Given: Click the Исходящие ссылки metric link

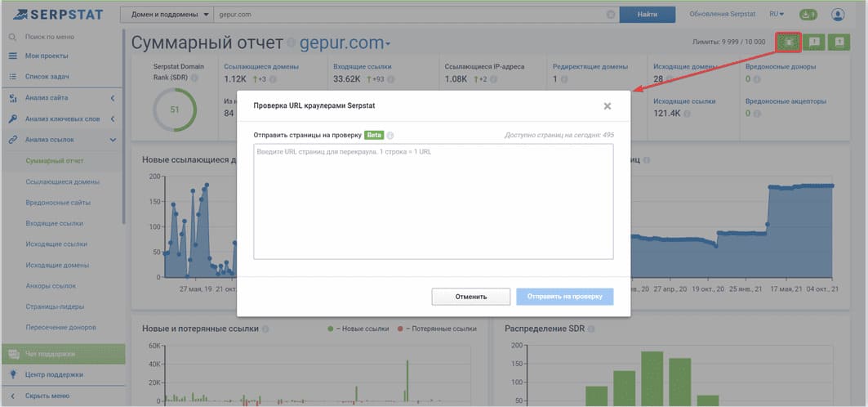Looking at the screenshot, I should click(x=684, y=101).
